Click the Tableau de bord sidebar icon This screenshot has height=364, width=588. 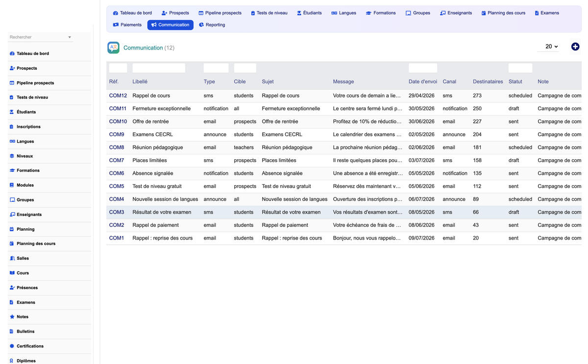(x=12, y=53)
